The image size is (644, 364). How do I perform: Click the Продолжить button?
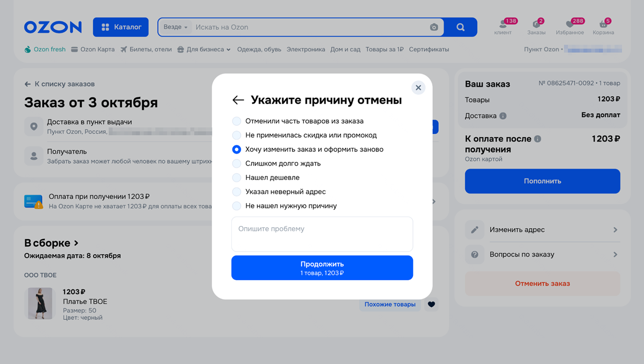[322, 268]
